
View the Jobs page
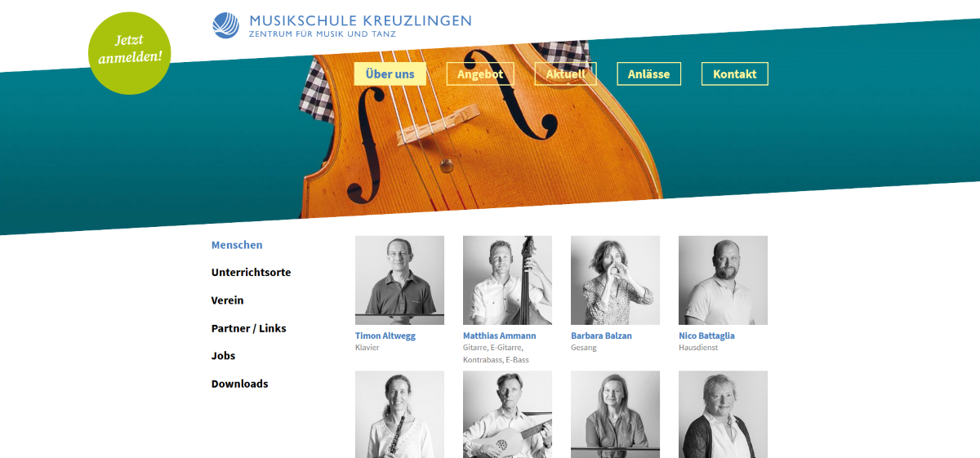click(223, 356)
